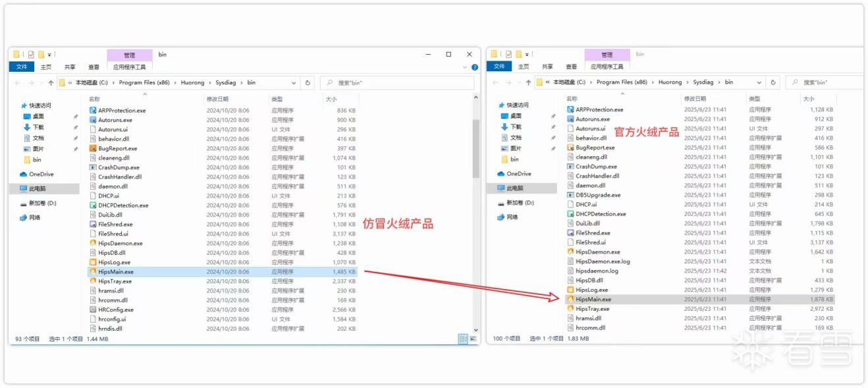868x388 pixels.
Task: Click FileShred.exe icon in left window
Action: (93, 225)
